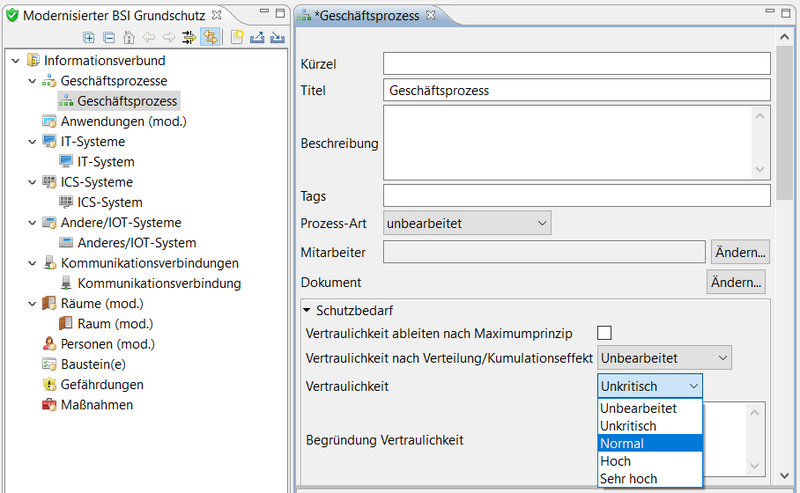
Task: Select the *Geschäftsprozess editor tab
Action: point(367,15)
